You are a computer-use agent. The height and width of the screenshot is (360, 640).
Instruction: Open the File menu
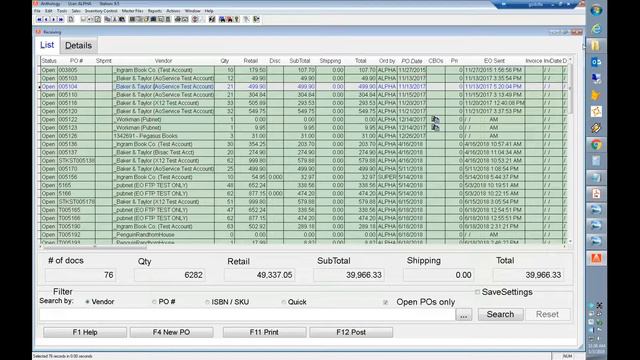(37, 11)
